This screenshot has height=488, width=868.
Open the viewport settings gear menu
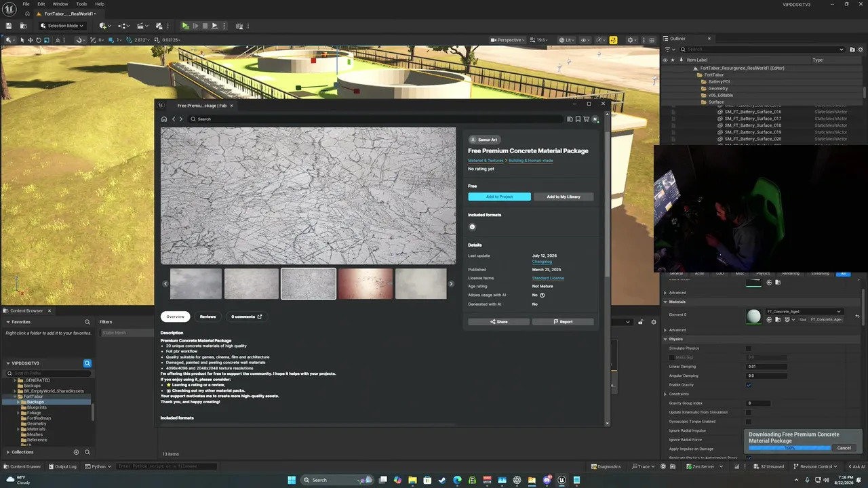click(631, 40)
